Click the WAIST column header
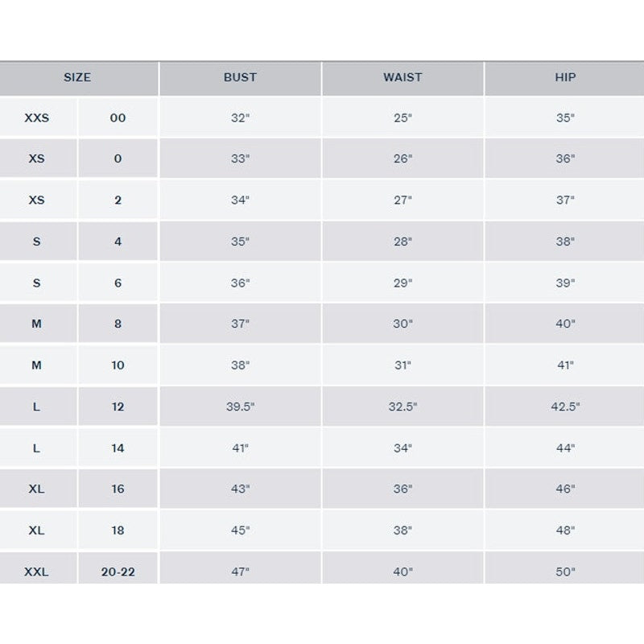The width and height of the screenshot is (644, 644). point(402,78)
